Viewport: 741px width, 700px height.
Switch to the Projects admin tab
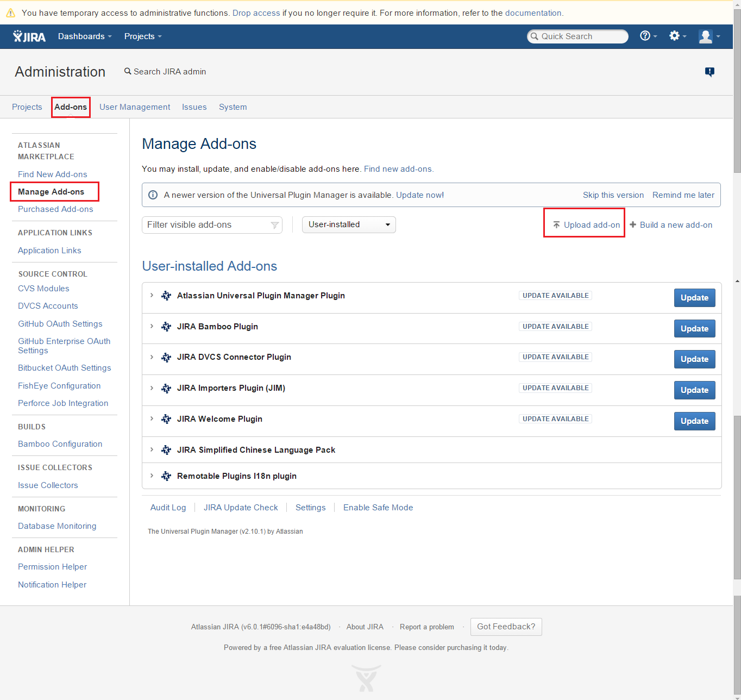[27, 107]
